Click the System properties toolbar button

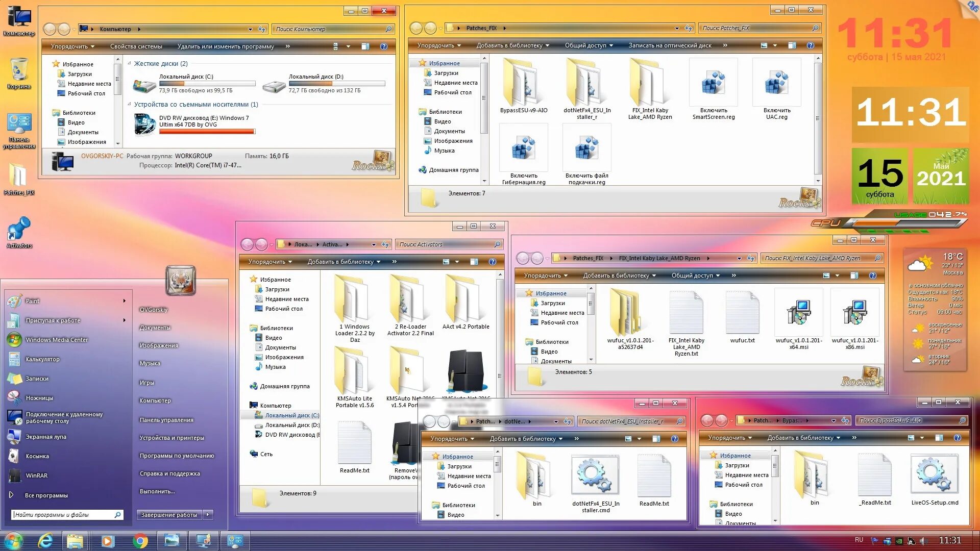(x=136, y=46)
